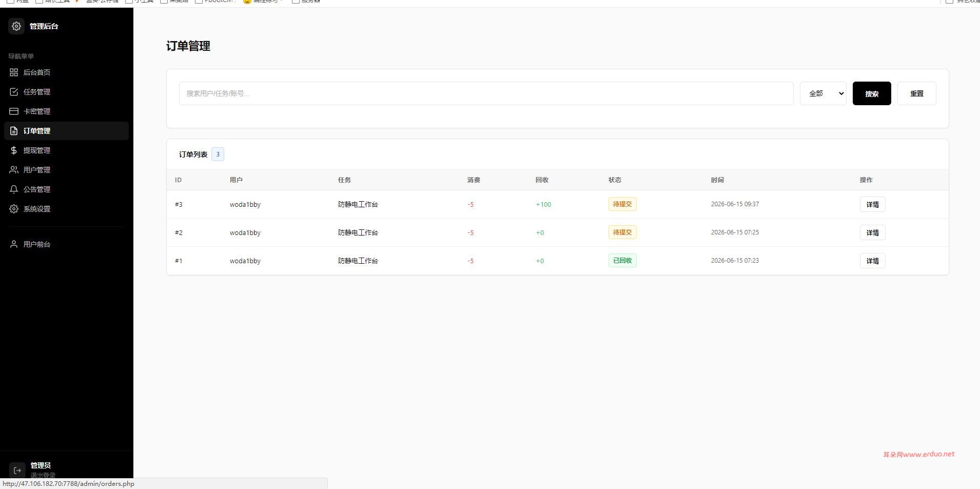
Task: Open 详情 for order #2
Action: (872, 232)
